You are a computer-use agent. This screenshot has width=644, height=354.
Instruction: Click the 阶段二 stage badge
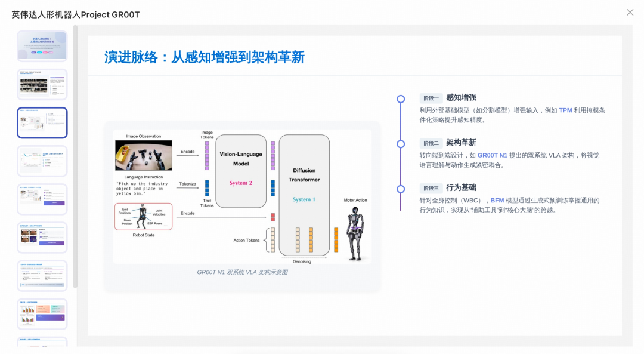click(x=431, y=143)
